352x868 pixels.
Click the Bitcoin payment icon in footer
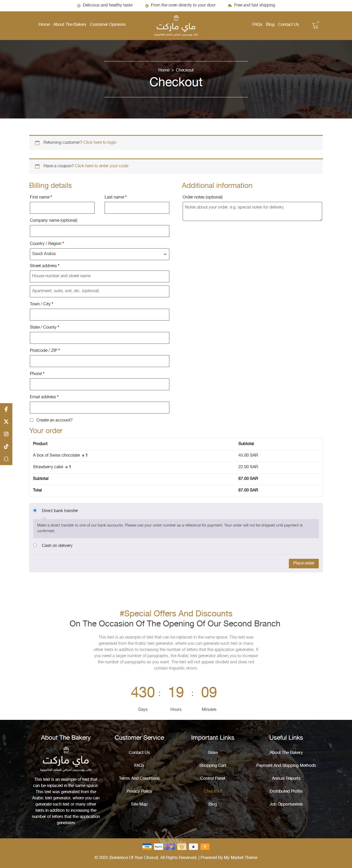click(x=182, y=847)
